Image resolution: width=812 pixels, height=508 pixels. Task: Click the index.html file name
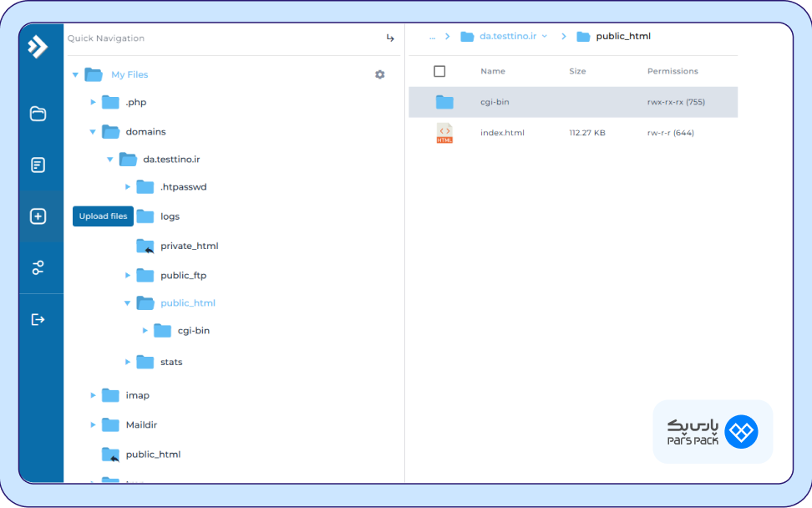tap(502, 133)
